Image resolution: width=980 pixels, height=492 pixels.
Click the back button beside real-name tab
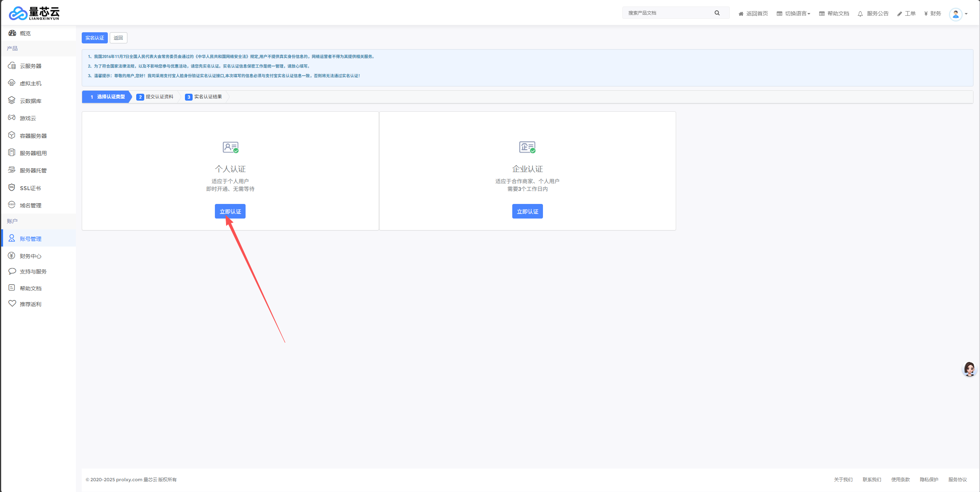pos(118,38)
